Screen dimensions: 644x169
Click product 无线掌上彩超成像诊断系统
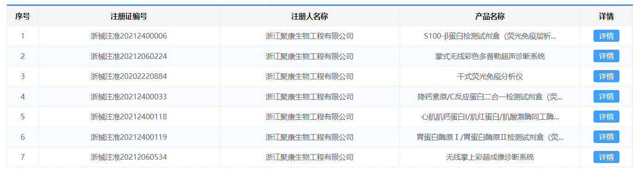coord(490,157)
